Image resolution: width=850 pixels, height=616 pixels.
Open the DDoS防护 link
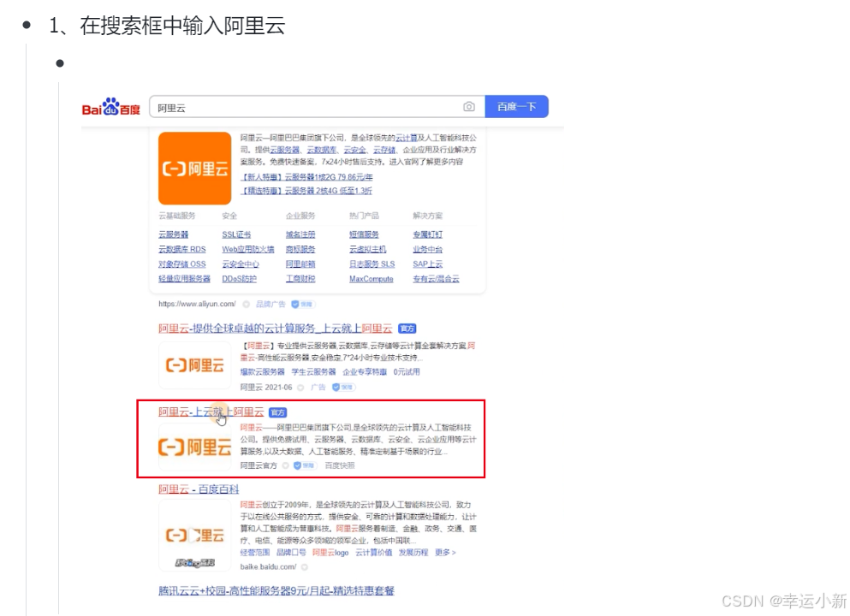[239, 278]
